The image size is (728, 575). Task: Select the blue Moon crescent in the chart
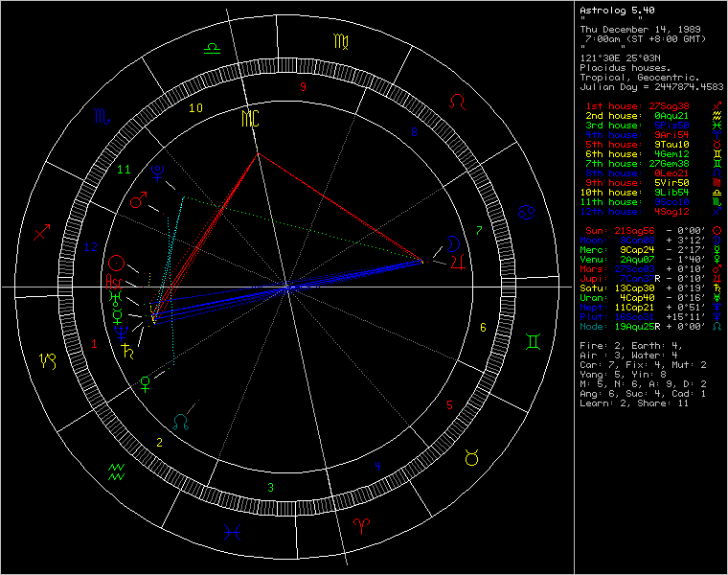pyautogui.click(x=453, y=242)
